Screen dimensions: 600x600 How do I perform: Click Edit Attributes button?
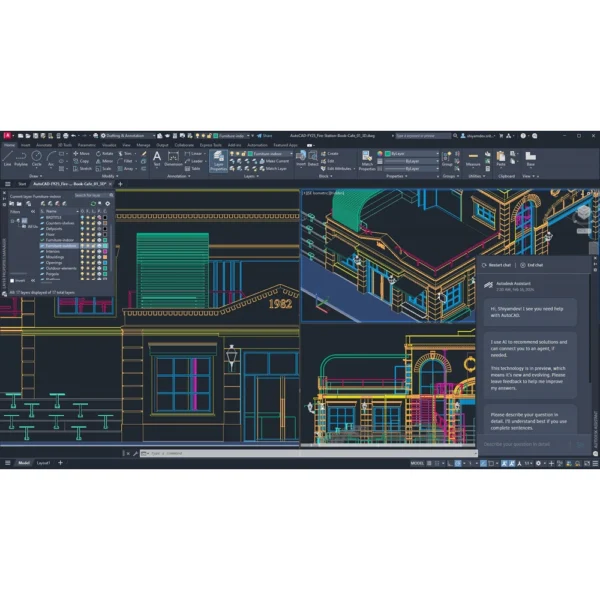point(336,168)
